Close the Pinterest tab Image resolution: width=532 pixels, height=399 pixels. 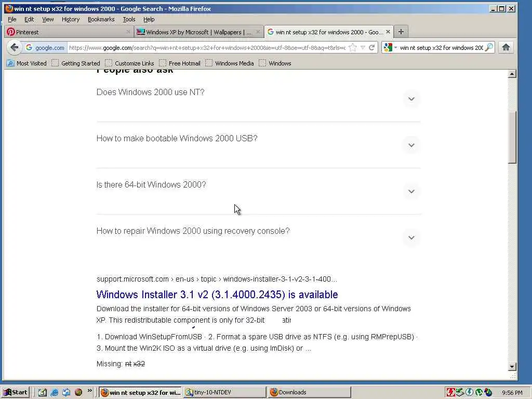coord(128,32)
